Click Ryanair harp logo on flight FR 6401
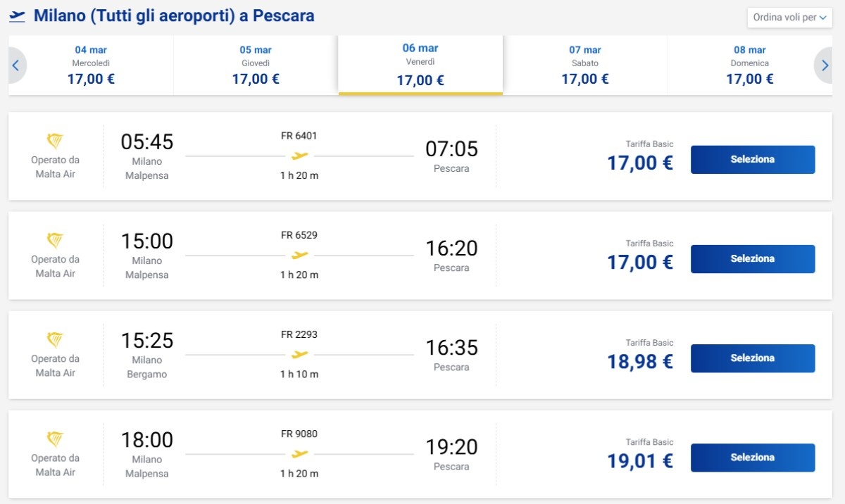Image resolution: width=845 pixels, height=504 pixels. [x=55, y=141]
